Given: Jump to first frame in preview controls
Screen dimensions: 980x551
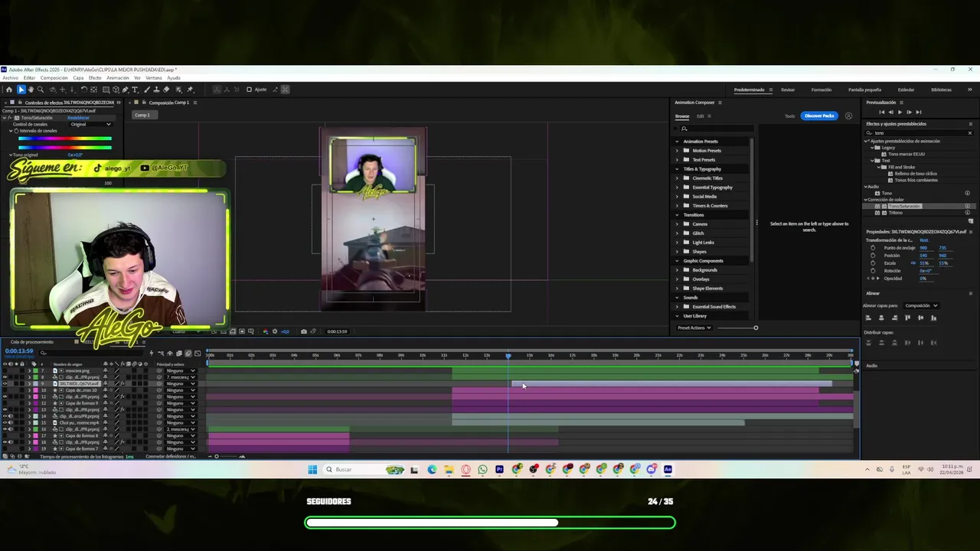Looking at the screenshot, I should (x=882, y=112).
